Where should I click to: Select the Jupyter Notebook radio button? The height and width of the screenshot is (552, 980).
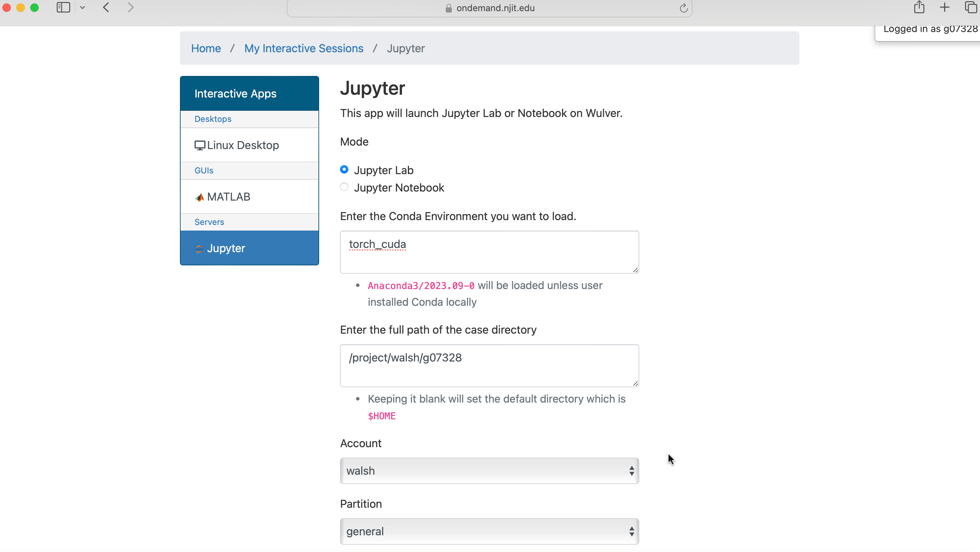345,187
